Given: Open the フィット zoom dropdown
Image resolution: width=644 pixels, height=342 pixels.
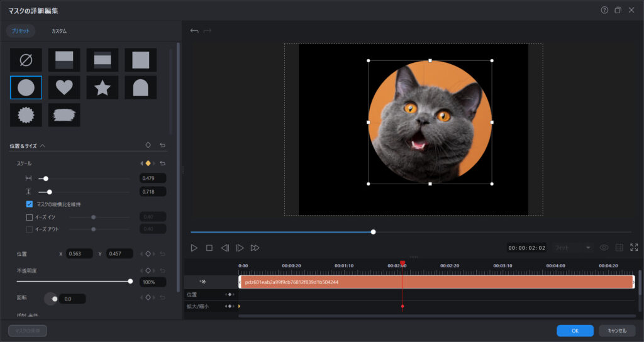Looking at the screenshot, I should tap(573, 248).
